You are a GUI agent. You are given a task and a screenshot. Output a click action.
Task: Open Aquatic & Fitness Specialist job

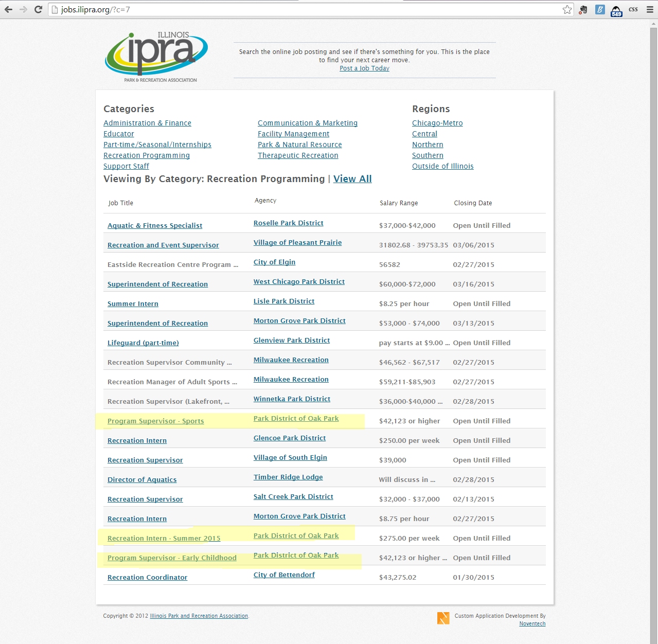(x=155, y=225)
